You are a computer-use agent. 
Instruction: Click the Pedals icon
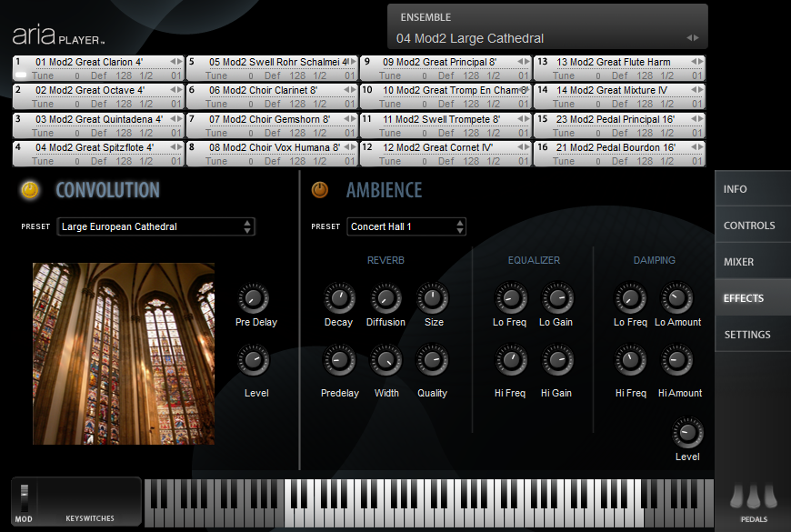pyautogui.click(x=753, y=497)
